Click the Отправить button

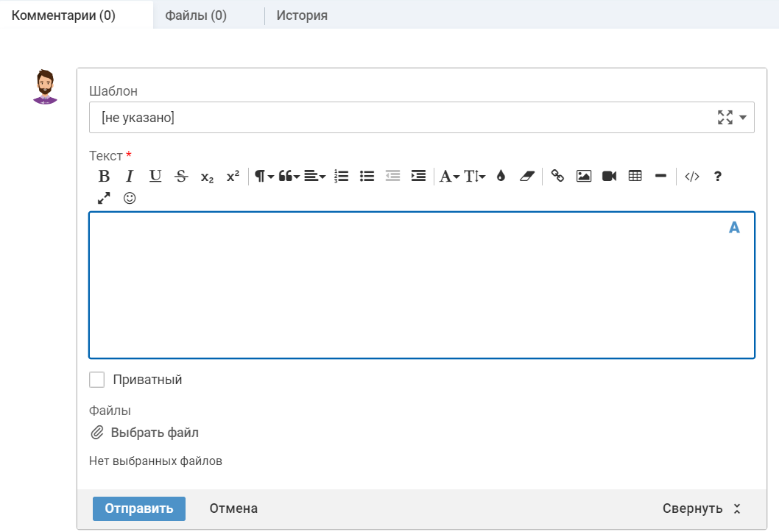coord(139,508)
